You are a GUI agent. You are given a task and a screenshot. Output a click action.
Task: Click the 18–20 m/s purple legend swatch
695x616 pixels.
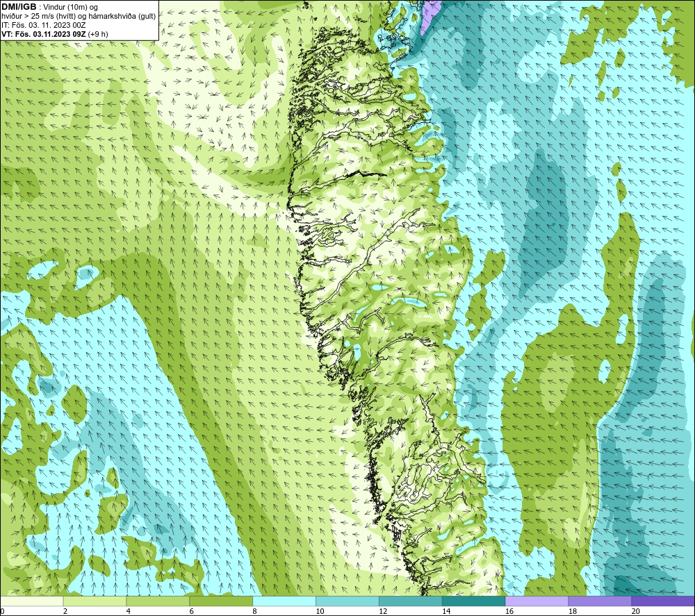click(x=600, y=601)
